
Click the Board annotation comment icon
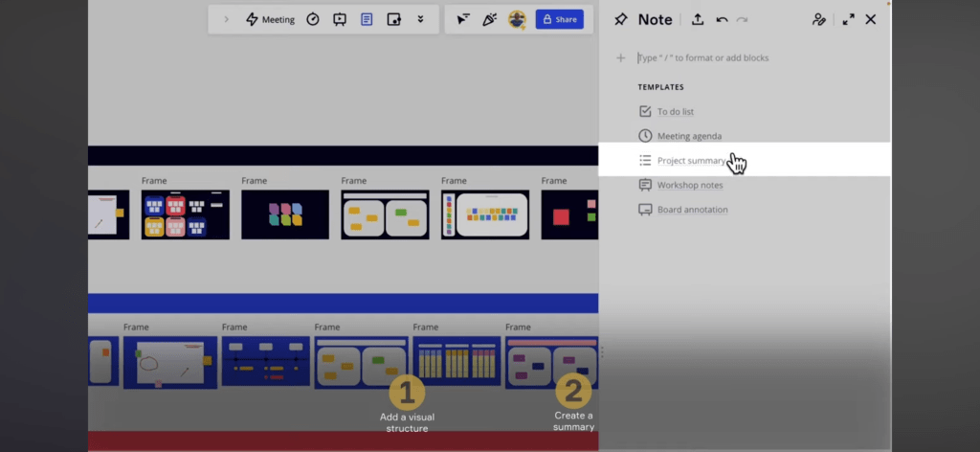[x=645, y=210]
